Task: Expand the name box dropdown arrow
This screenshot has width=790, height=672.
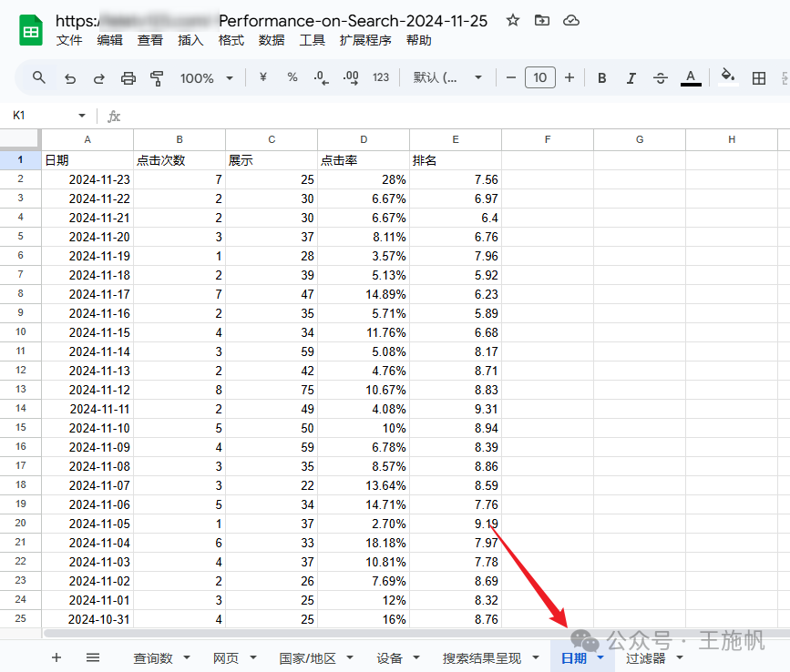Action: tap(82, 116)
